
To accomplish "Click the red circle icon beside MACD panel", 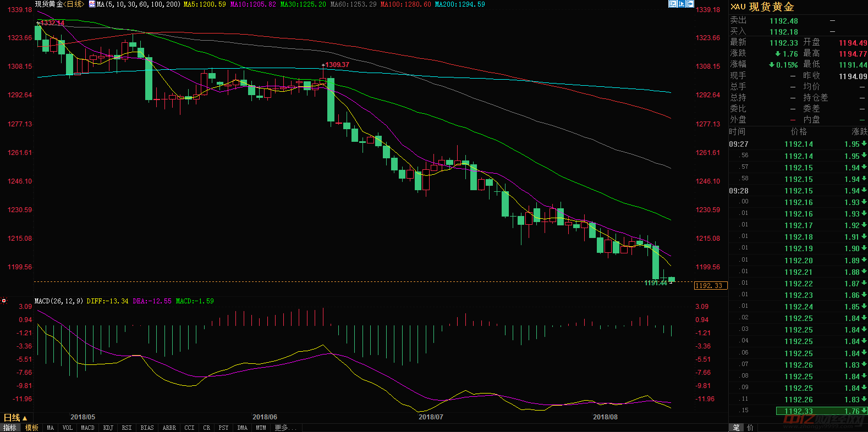I will click(4, 301).
